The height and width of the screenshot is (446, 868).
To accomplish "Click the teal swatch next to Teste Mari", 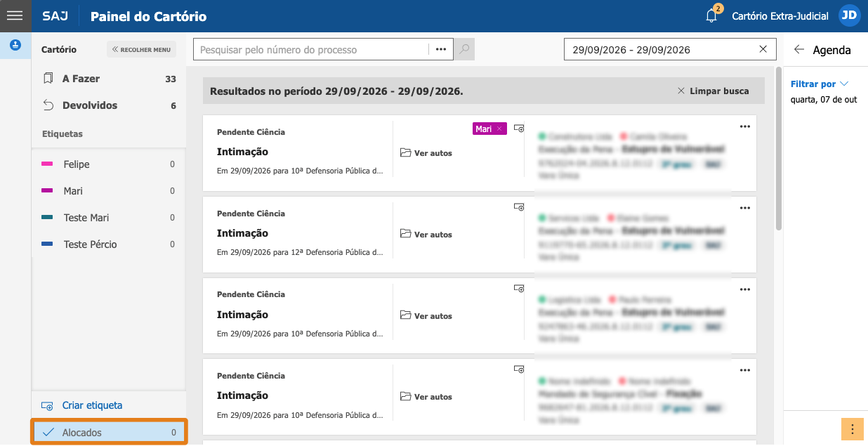I will point(47,218).
